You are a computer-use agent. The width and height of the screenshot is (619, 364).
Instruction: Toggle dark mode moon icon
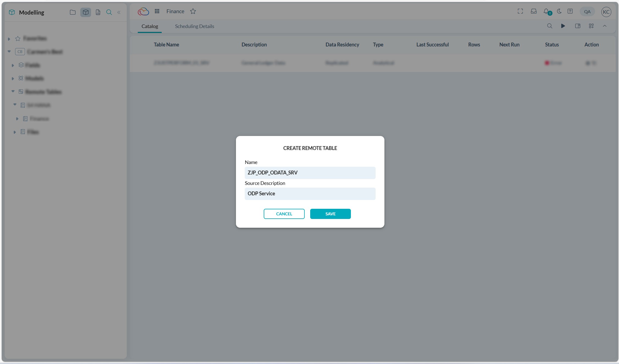[559, 11]
